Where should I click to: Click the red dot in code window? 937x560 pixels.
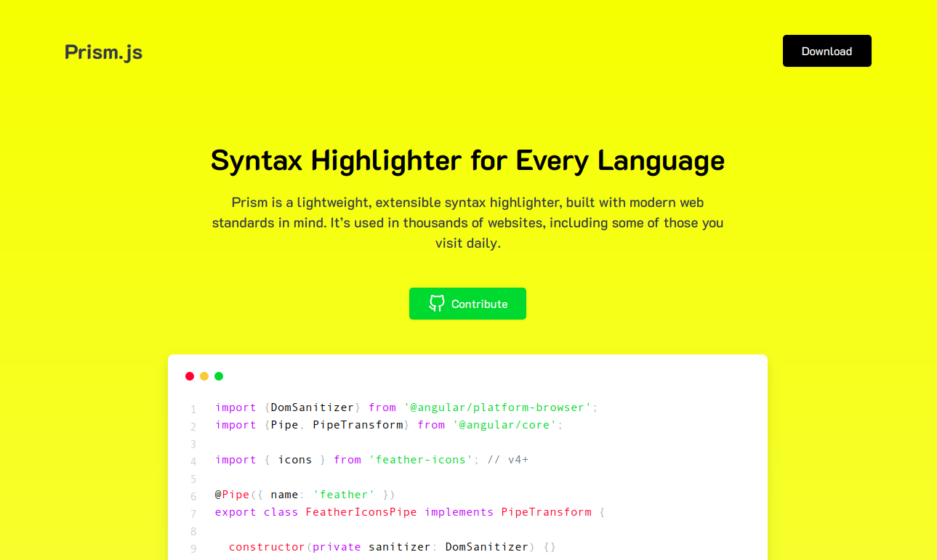[x=190, y=376]
